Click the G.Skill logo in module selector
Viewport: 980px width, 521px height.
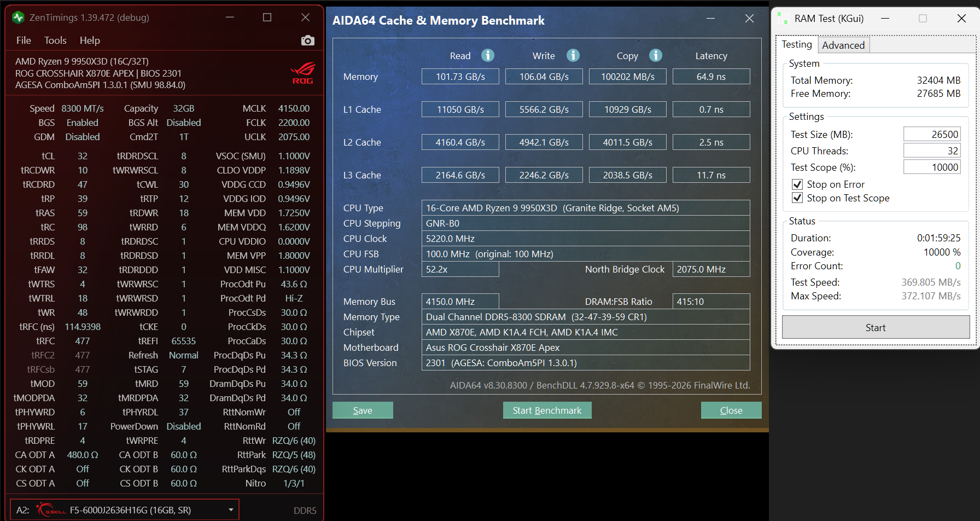click(x=51, y=510)
